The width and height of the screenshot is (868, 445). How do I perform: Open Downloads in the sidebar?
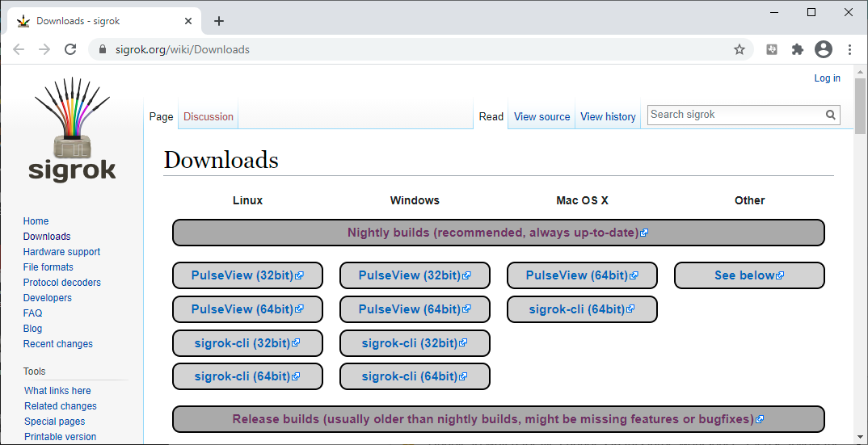(47, 237)
